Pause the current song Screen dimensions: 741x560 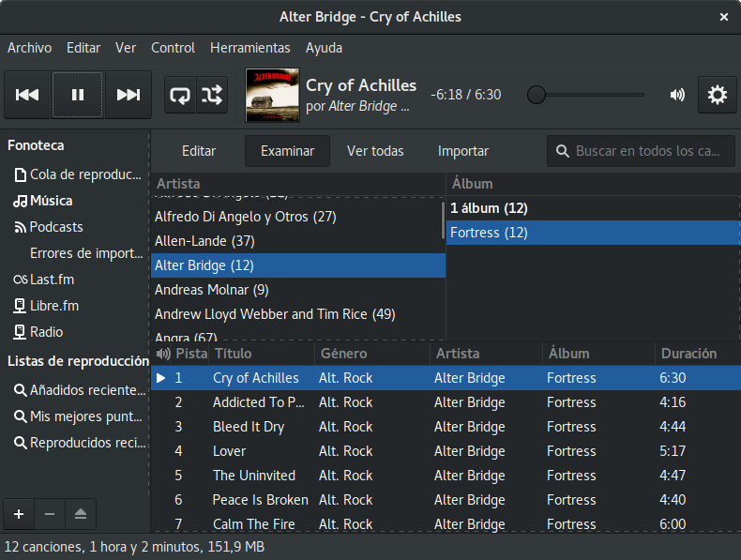coord(78,95)
